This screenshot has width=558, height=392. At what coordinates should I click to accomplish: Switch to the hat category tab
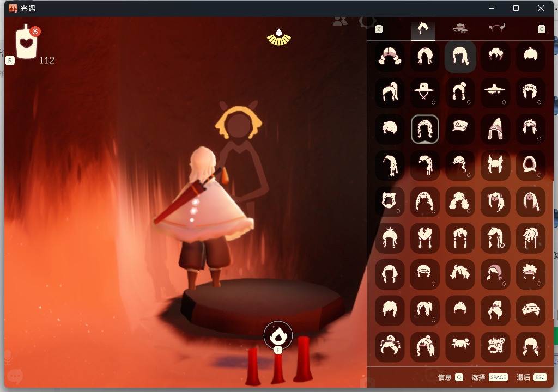pos(460,28)
